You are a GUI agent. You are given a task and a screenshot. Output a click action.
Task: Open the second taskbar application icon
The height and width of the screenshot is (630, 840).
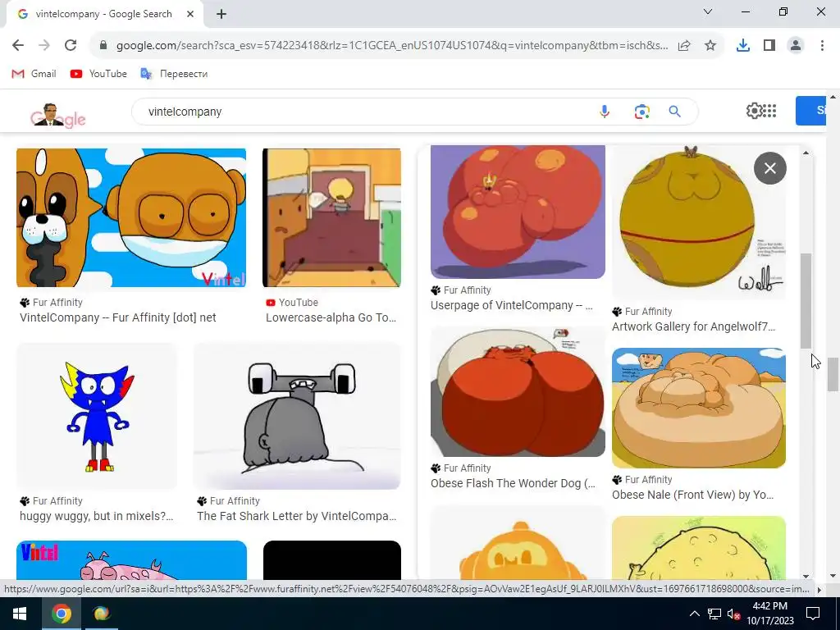pyautogui.click(x=101, y=614)
